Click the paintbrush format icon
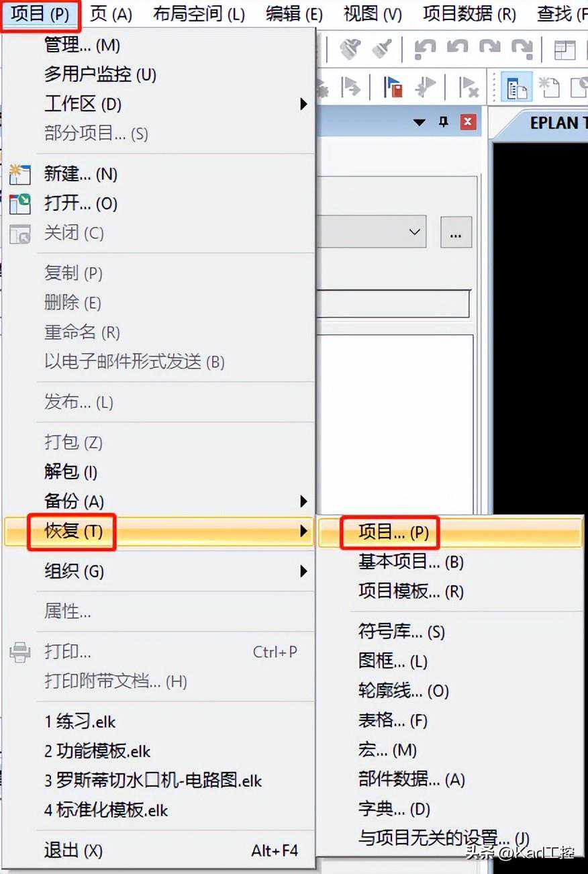Image resolution: width=588 pixels, height=874 pixels. 382,48
